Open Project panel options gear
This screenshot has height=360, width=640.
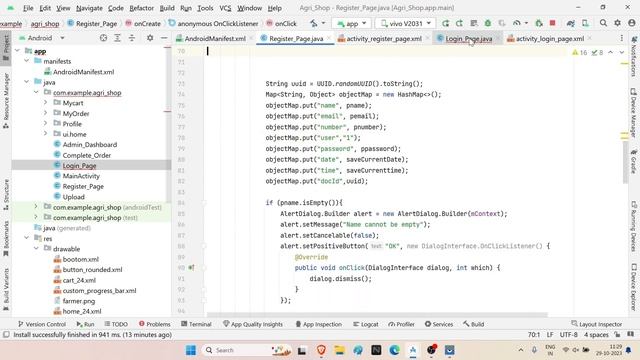(150, 38)
